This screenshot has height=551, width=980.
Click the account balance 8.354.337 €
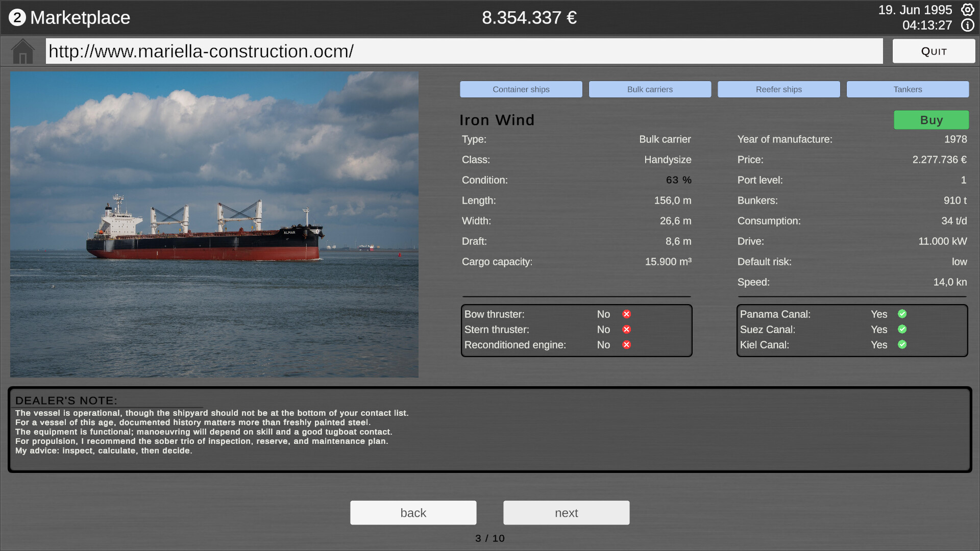pos(529,18)
